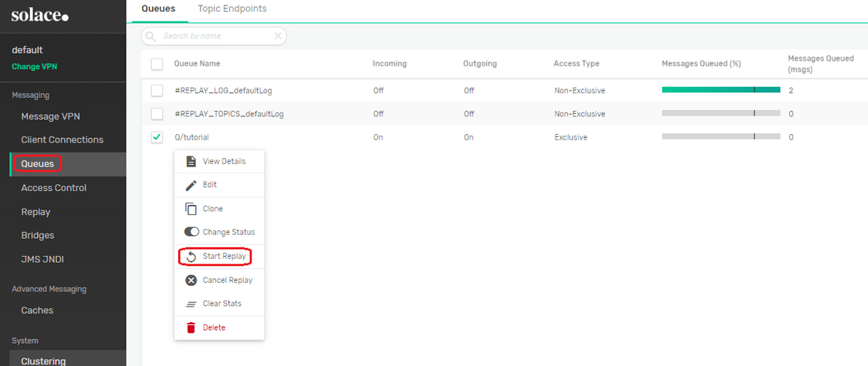The width and height of the screenshot is (868, 366).
Task: Click the Clone copy icon
Action: [x=191, y=209]
